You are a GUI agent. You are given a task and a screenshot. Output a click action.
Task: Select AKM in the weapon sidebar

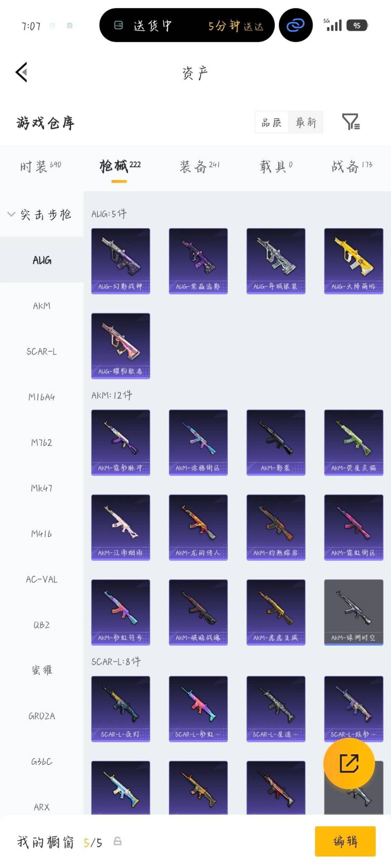(x=42, y=306)
